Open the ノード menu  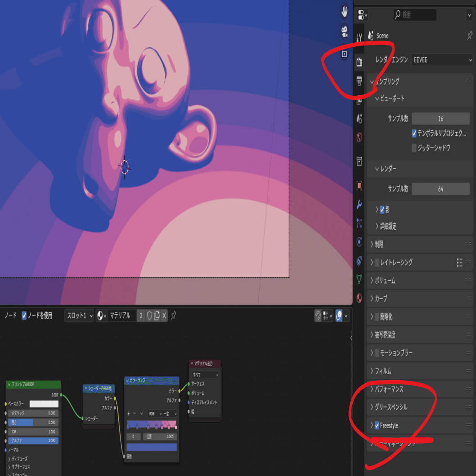(10, 316)
